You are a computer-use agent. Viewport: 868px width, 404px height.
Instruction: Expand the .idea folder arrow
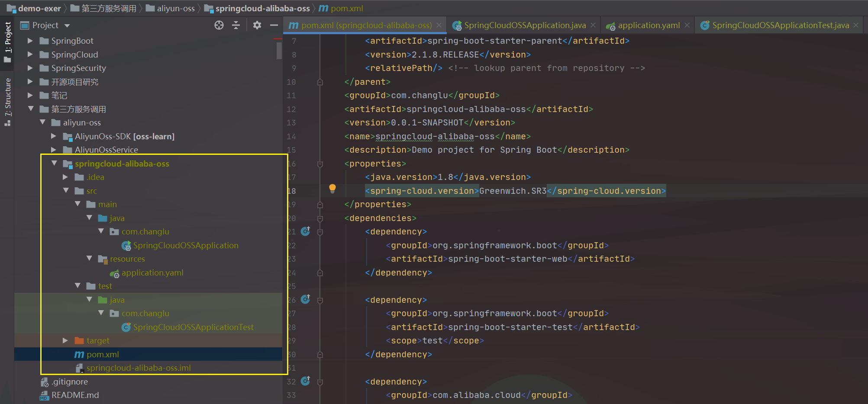(x=65, y=177)
